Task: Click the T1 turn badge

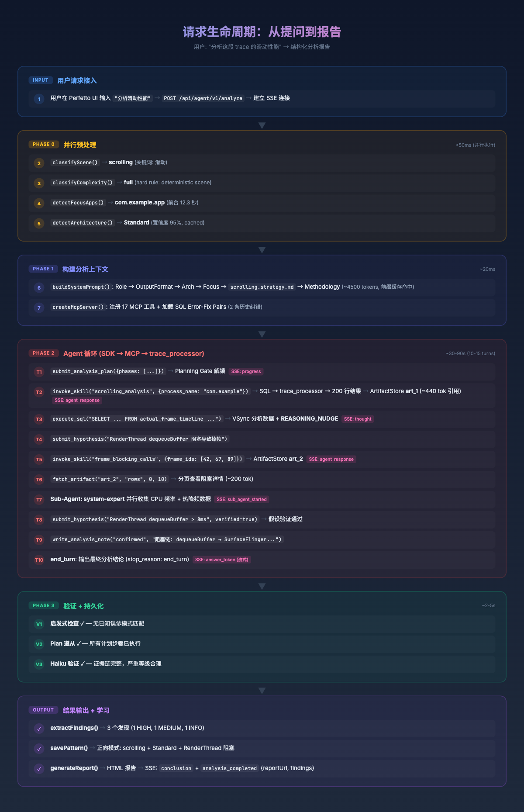Action: click(x=39, y=372)
